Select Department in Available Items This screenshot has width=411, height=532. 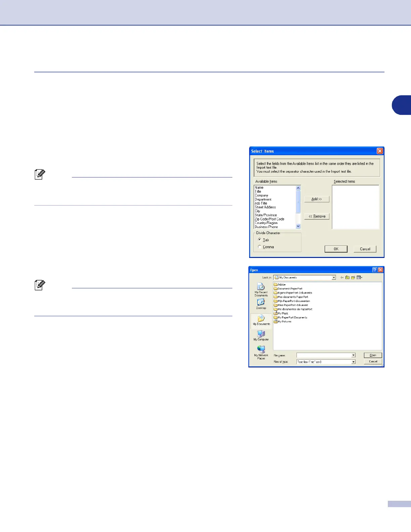(263, 199)
